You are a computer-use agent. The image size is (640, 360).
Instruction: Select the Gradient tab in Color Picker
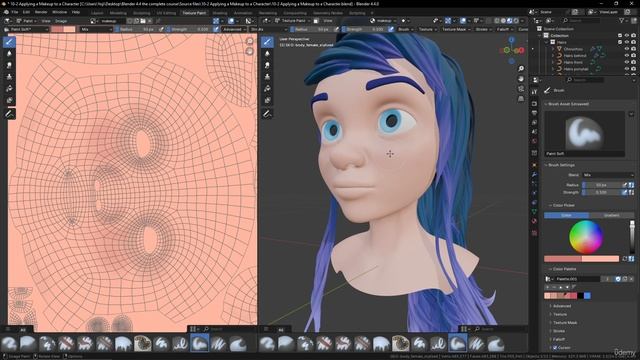(611, 215)
